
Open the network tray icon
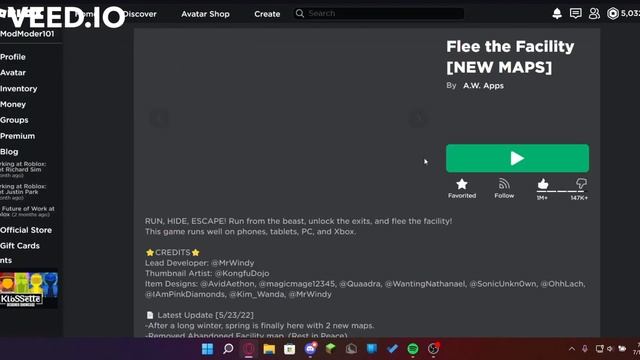tap(599, 349)
